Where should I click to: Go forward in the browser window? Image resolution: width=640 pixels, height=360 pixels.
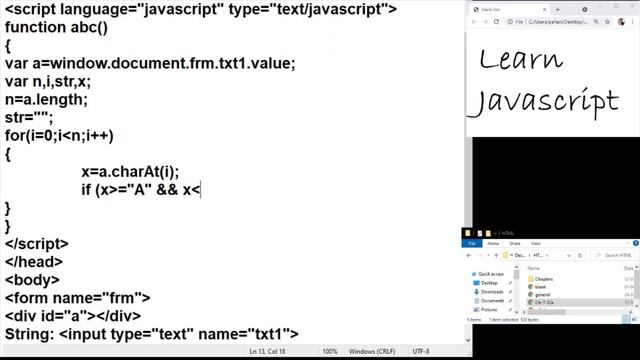coord(485,22)
